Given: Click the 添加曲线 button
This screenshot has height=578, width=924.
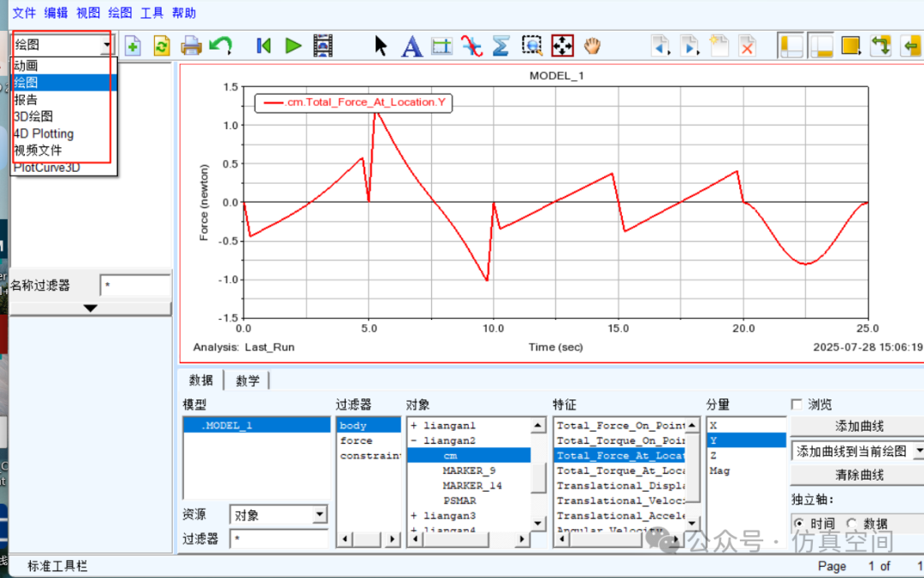Looking at the screenshot, I should click(859, 426).
